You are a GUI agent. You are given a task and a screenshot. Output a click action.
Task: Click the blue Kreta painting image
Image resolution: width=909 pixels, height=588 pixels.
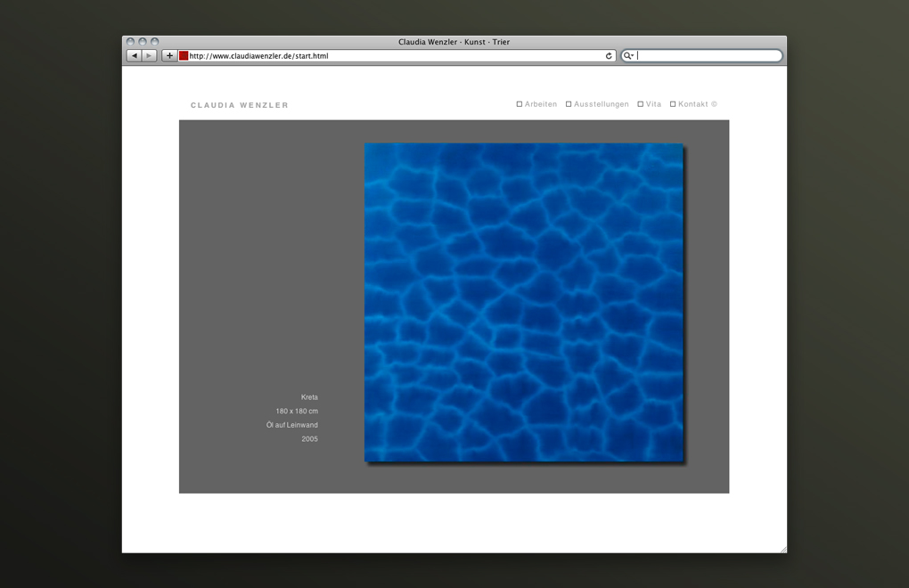coord(523,302)
